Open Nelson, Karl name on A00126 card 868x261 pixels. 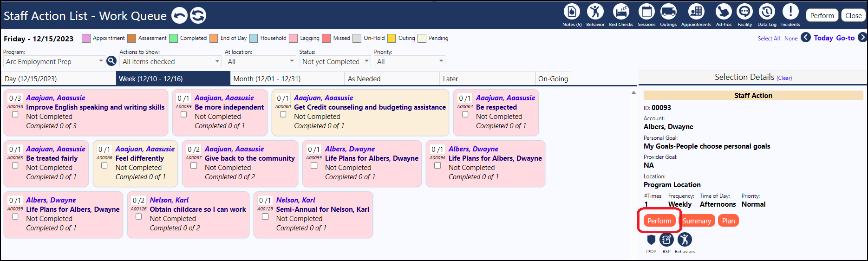[169, 200]
